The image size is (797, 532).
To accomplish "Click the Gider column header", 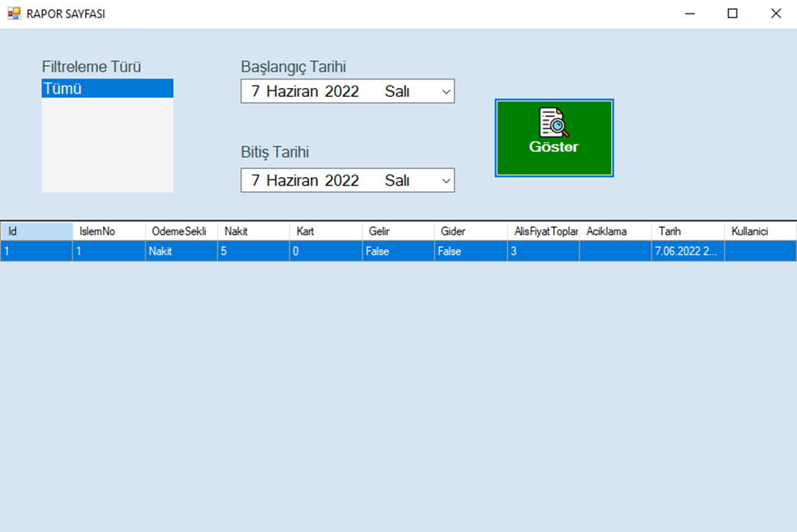I will pyautogui.click(x=470, y=231).
